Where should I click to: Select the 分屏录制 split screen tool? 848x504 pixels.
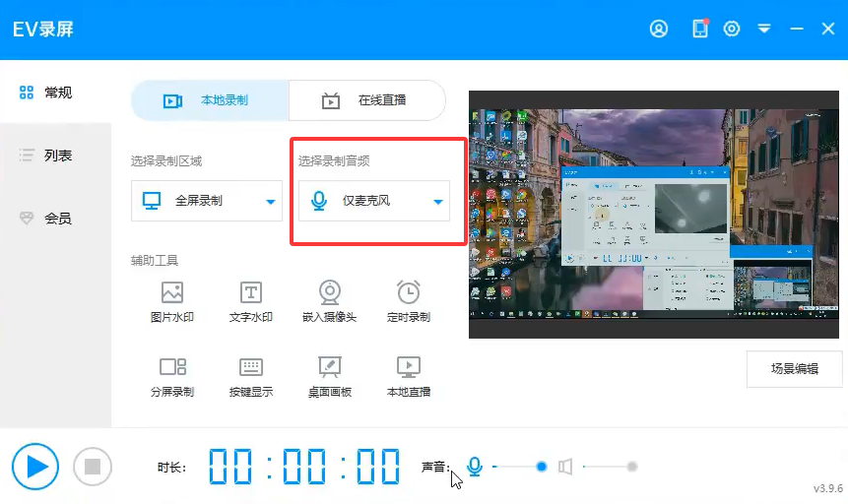click(x=172, y=377)
